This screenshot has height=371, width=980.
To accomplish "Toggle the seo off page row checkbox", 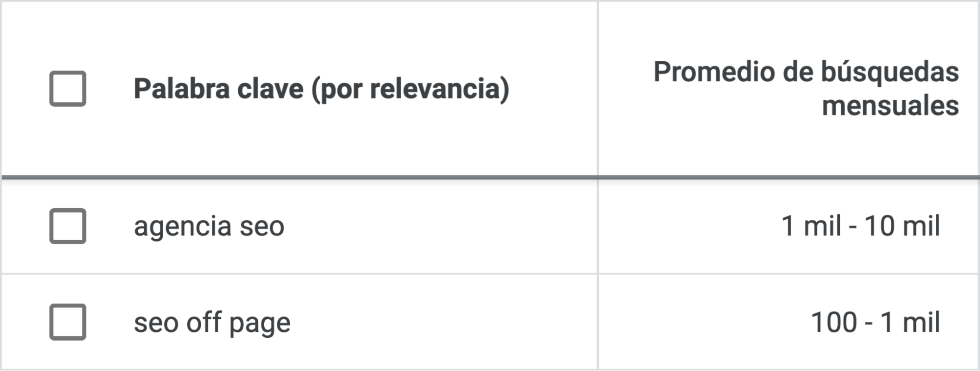I will tap(68, 321).
